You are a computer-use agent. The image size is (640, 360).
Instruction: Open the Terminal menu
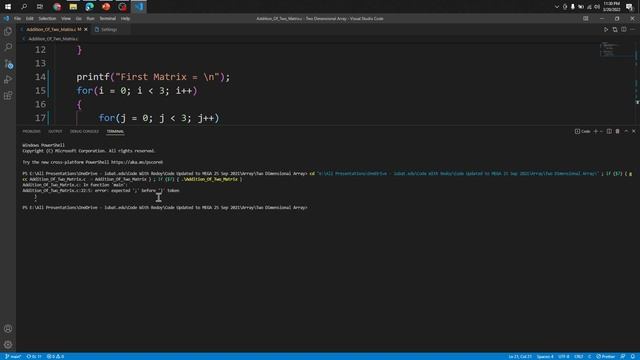pyautogui.click(x=108, y=18)
